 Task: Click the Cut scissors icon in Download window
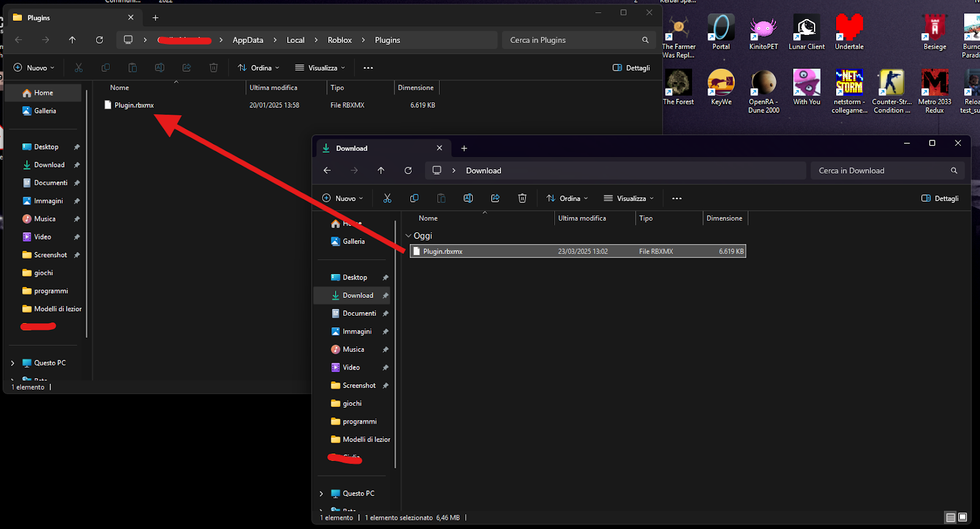coord(387,198)
